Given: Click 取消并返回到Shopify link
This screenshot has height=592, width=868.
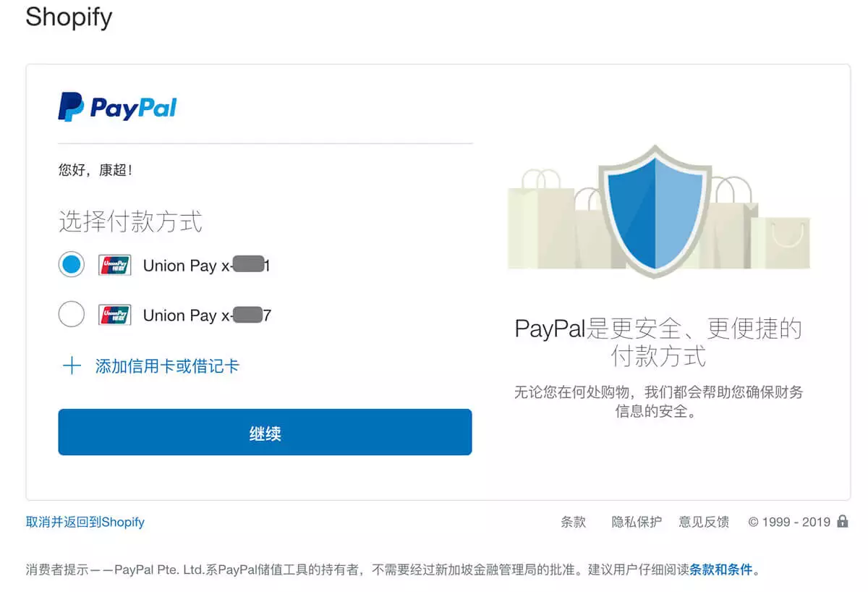Looking at the screenshot, I should (85, 522).
